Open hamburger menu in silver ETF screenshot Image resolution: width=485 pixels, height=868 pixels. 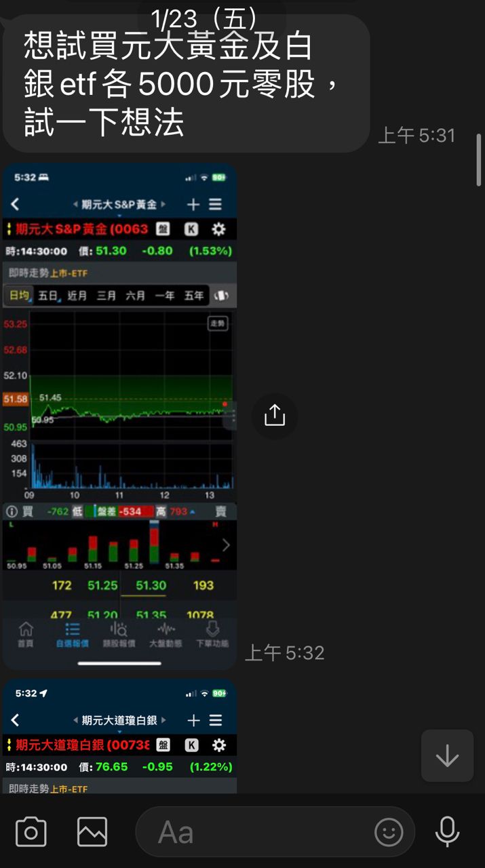pyautogui.click(x=216, y=720)
